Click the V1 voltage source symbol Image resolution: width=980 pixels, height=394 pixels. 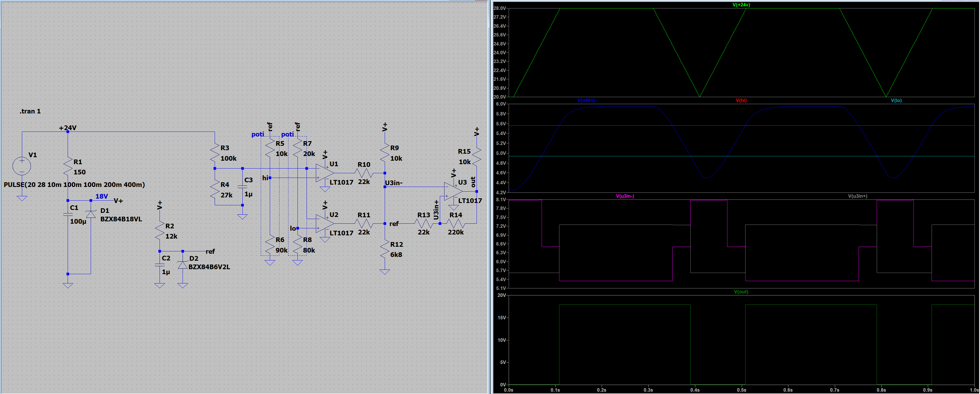pos(22,166)
